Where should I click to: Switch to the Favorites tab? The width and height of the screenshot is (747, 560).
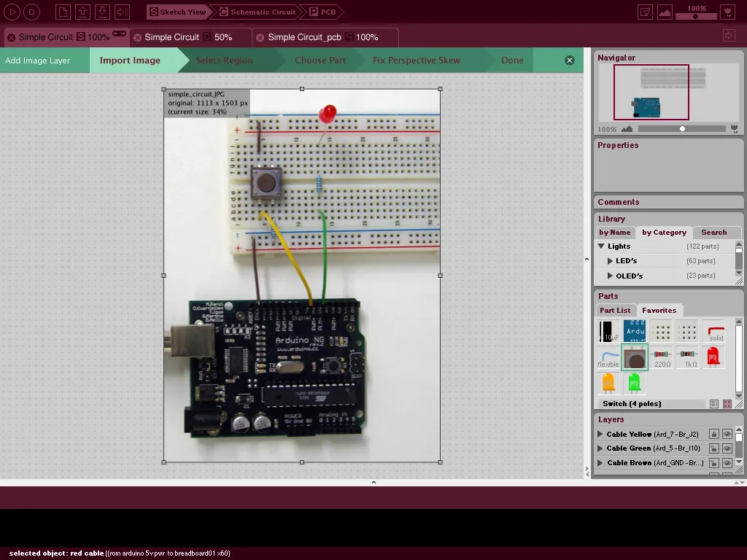(659, 311)
